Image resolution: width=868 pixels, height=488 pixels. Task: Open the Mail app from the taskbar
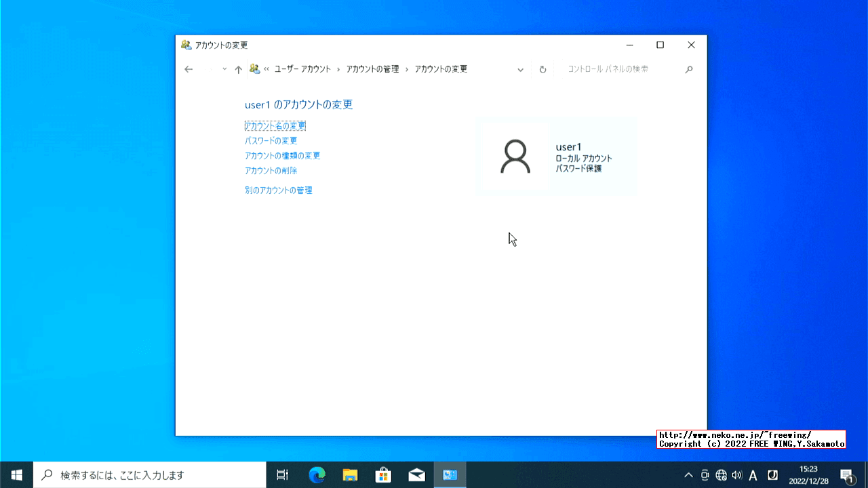[416, 475]
